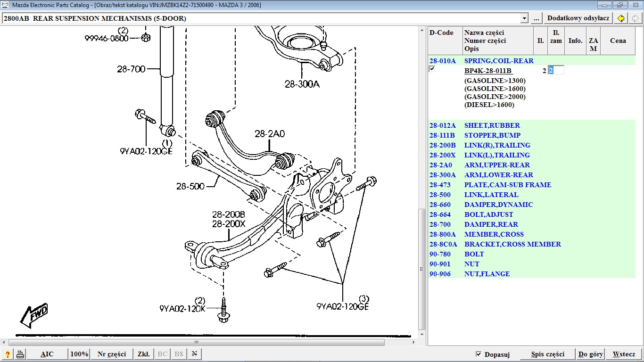Select ARM,UPPER-REAR in the parts list
The width and height of the screenshot is (644, 362).
point(497,165)
